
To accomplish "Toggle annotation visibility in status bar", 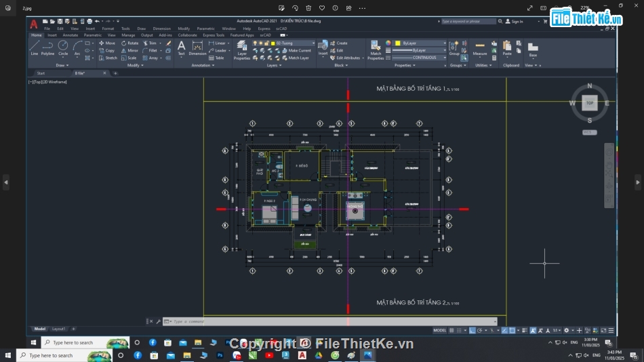I will (533, 330).
